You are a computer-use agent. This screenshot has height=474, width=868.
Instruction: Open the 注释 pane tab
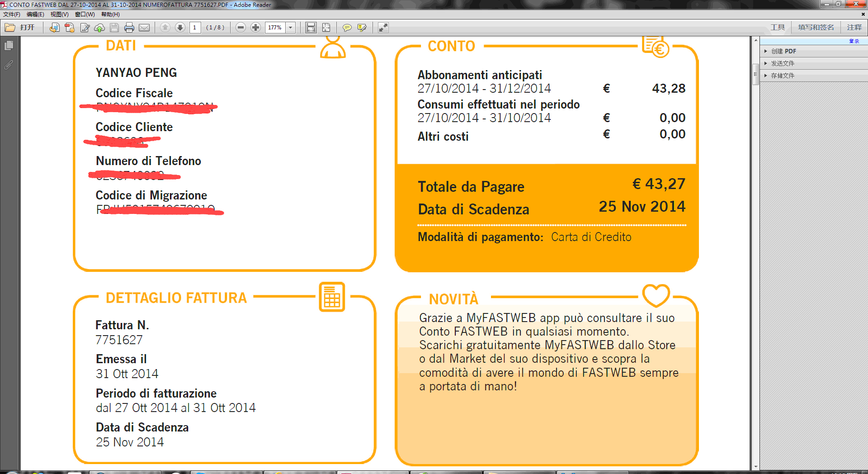point(854,28)
